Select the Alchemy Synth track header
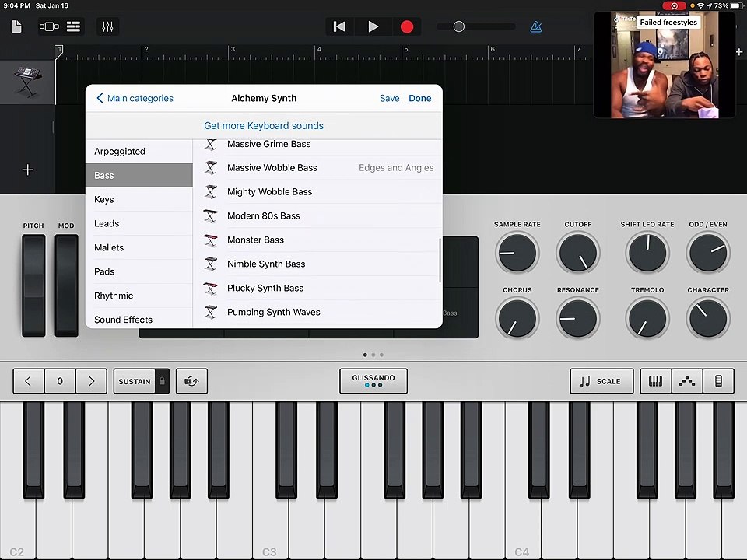 pyautogui.click(x=27, y=82)
